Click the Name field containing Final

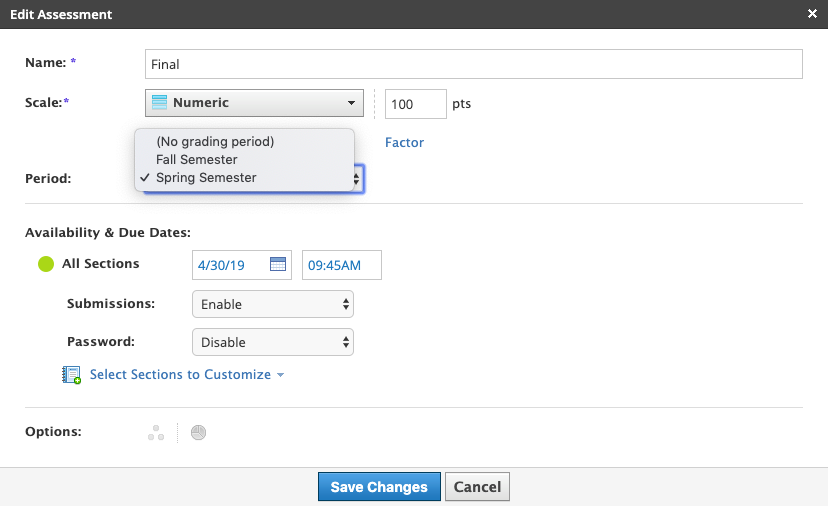[x=473, y=65]
